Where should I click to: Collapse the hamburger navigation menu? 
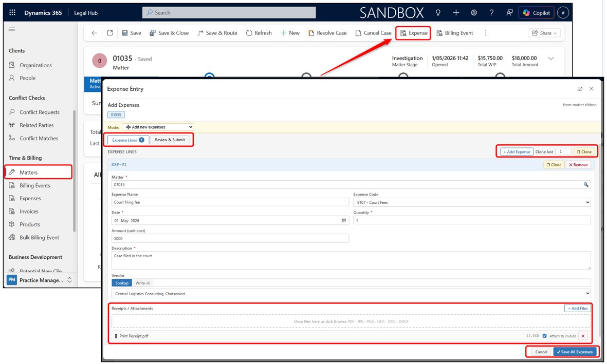12,29
